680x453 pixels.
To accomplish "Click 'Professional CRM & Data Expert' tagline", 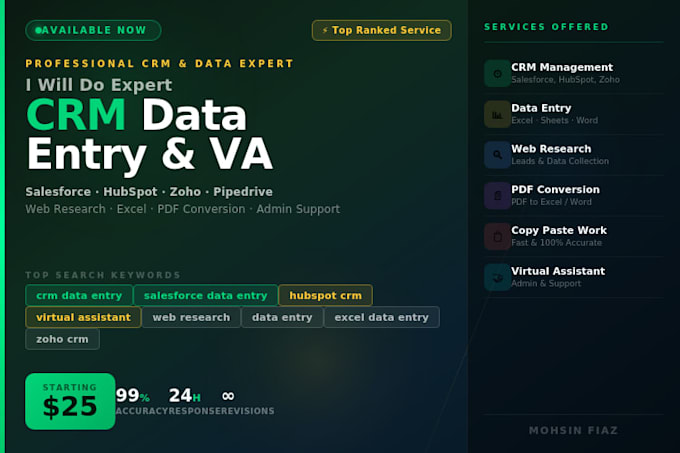I will point(160,64).
